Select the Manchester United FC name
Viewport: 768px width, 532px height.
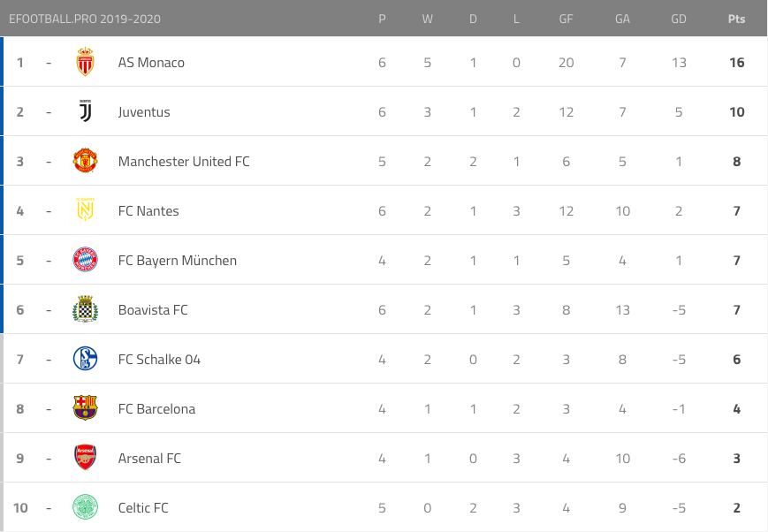coord(184,162)
